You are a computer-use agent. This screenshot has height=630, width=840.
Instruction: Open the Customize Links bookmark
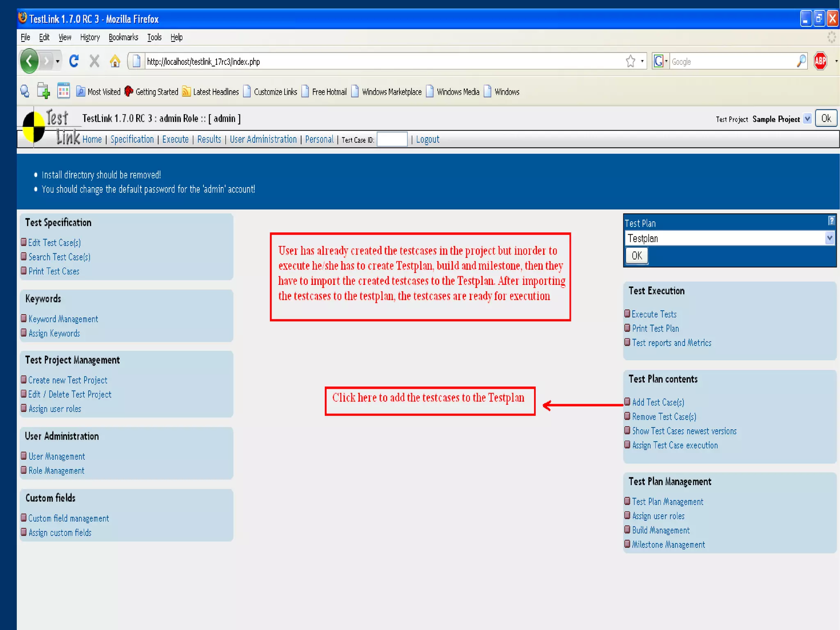[x=270, y=92]
